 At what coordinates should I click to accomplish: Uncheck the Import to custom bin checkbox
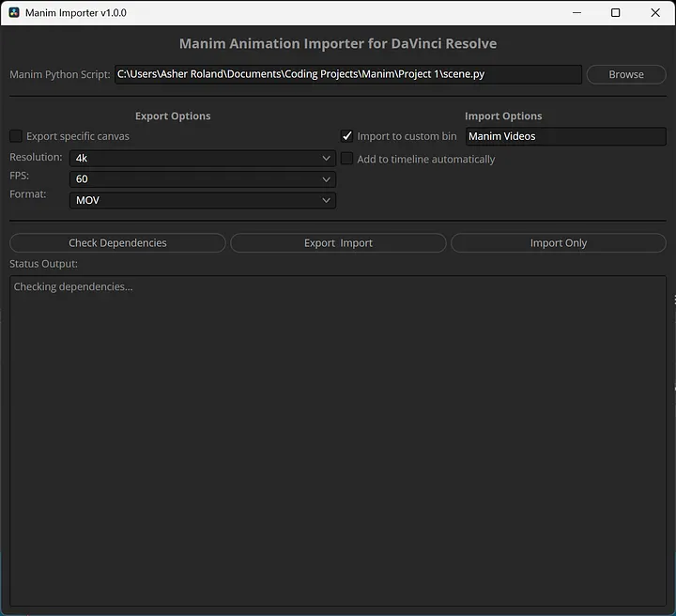347,136
